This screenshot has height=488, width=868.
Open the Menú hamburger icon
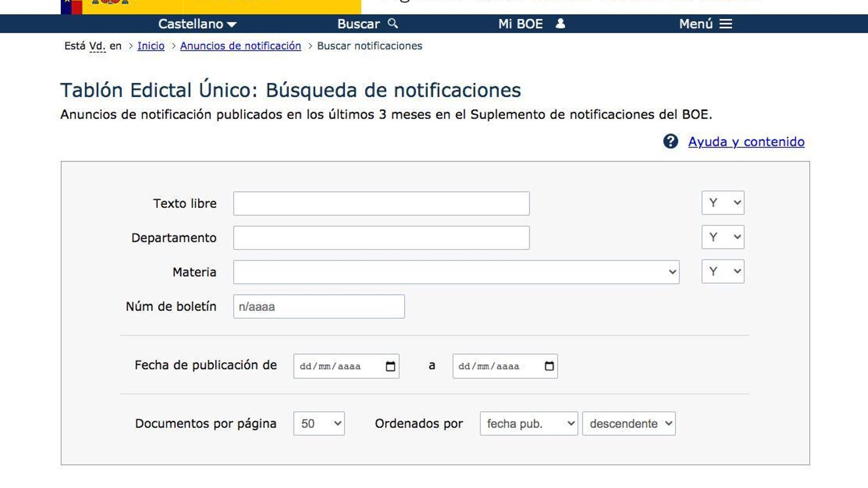click(726, 24)
